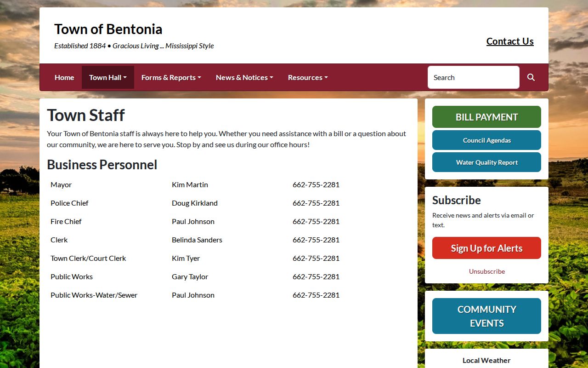Open the Forms & Reports dropdown

click(171, 77)
